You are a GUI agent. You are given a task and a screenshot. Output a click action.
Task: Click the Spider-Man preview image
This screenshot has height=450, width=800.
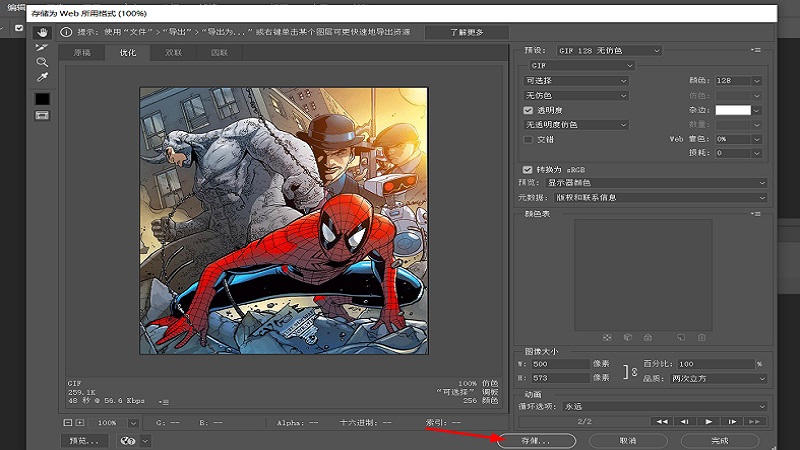point(284,220)
